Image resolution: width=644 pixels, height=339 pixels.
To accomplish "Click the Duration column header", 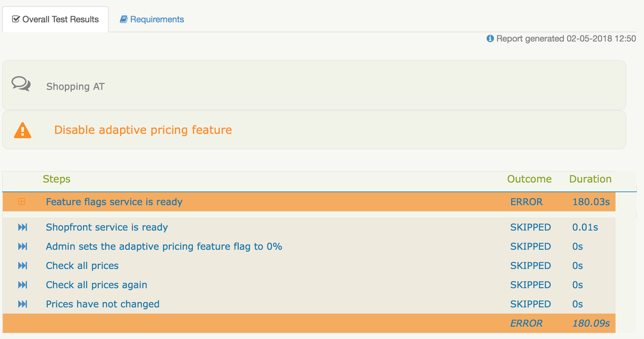I will (x=590, y=179).
